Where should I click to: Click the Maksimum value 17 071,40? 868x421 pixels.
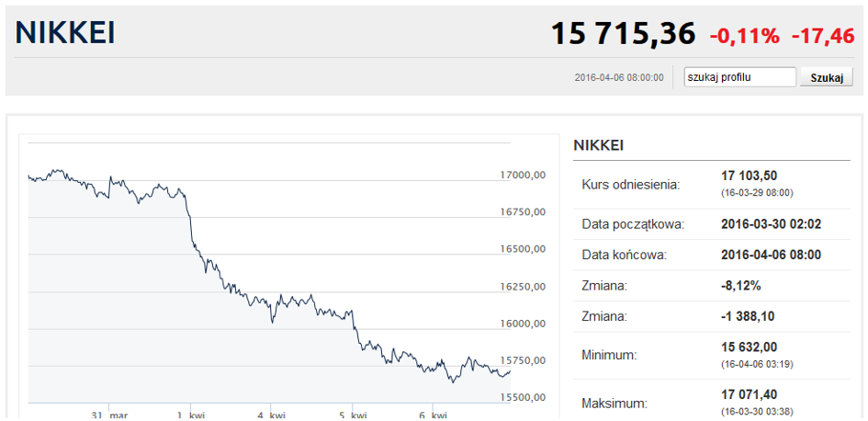click(750, 393)
